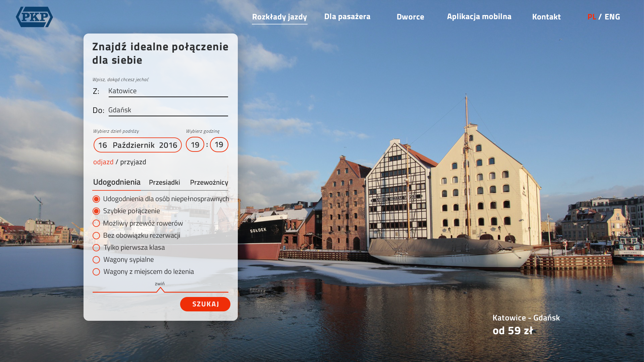Switch language to ENG
Image resolution: width=644 pixels, height=362 pixels.
coord(612,16)
